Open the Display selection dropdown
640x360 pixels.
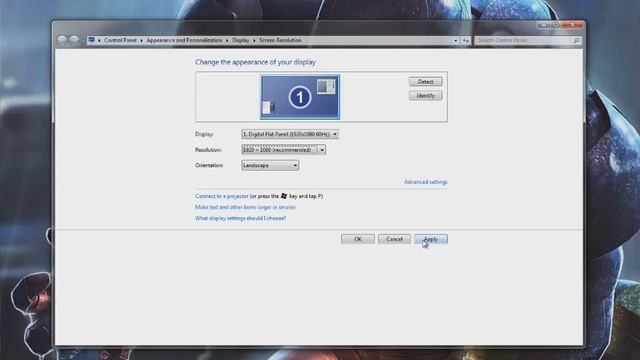[x=290, y=134]
